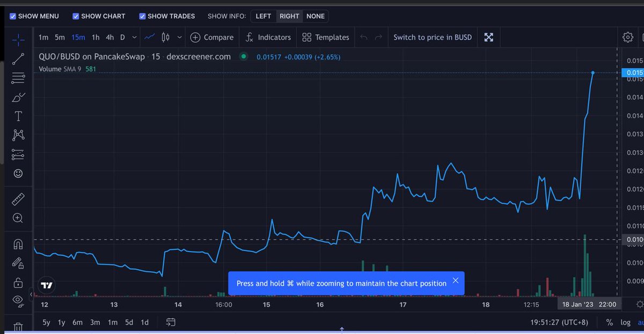Switch to 1m timeframe
This screenshot has height=334, width=644.
click(x=43, y=37)
